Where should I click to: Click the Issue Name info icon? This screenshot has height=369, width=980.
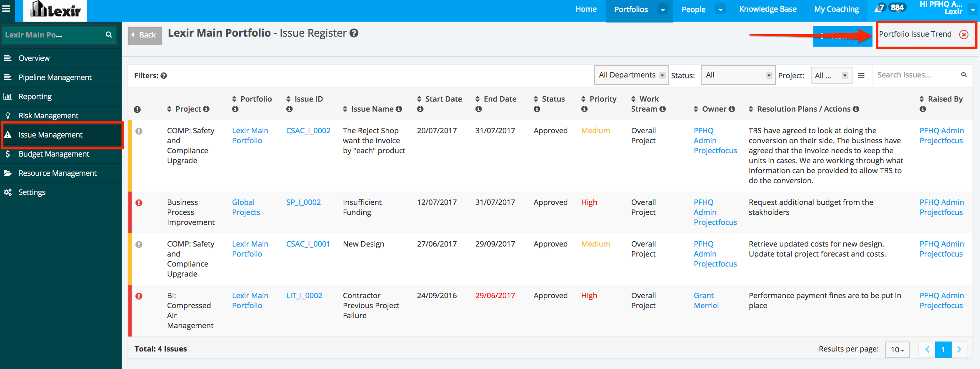click(399, 109)
